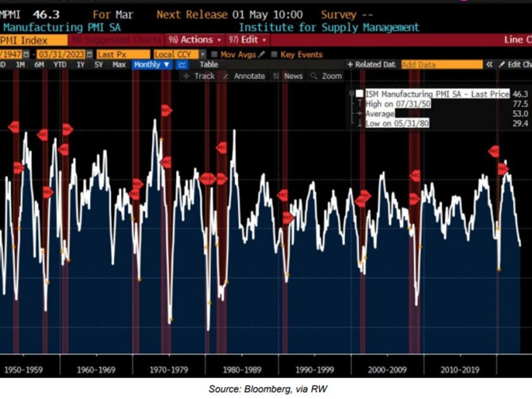Open the 96) Actions dropdown
This screenshot has width=532, height=399.
(195, 40)
